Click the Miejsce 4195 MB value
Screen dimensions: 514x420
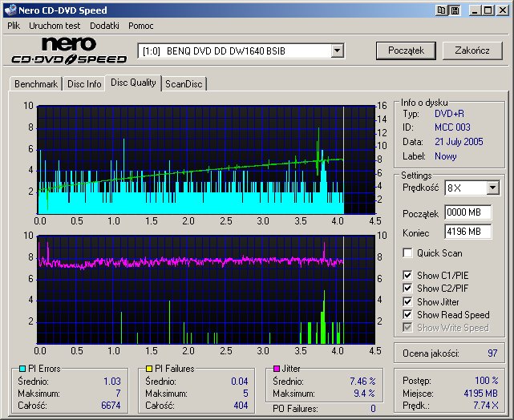point(481,393)
